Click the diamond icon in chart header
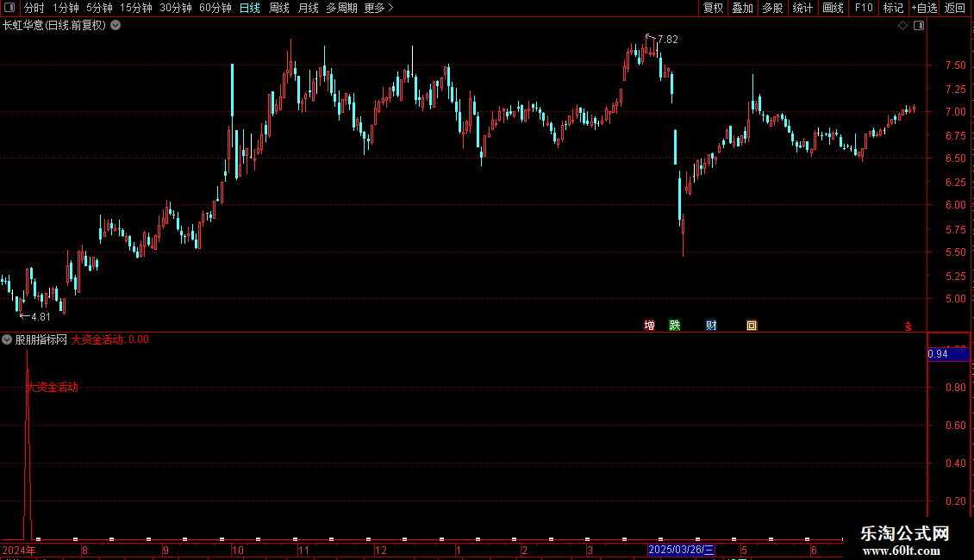This screenshot has width=974, height=560. (x=903, y=26)
